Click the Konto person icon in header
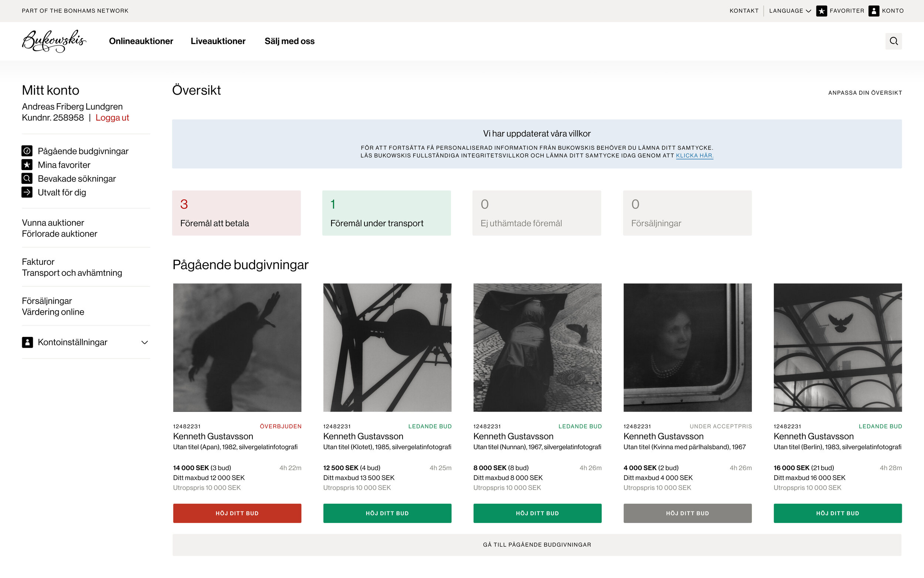The image size is (924, 578). click(874, 11)
